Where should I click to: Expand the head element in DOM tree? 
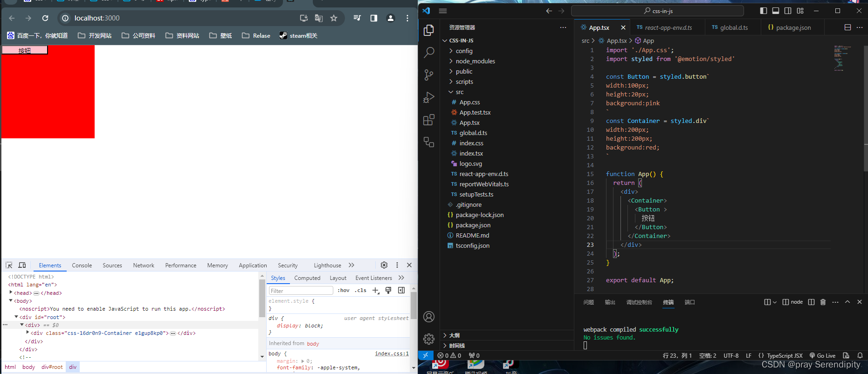(x=11, y=292)
